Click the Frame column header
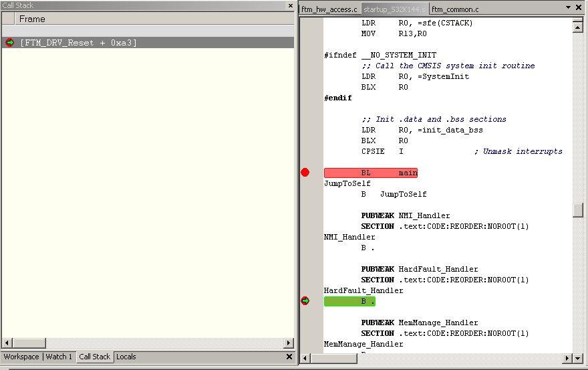Screen dimensions: 588x370 click(x=154, y=19)
